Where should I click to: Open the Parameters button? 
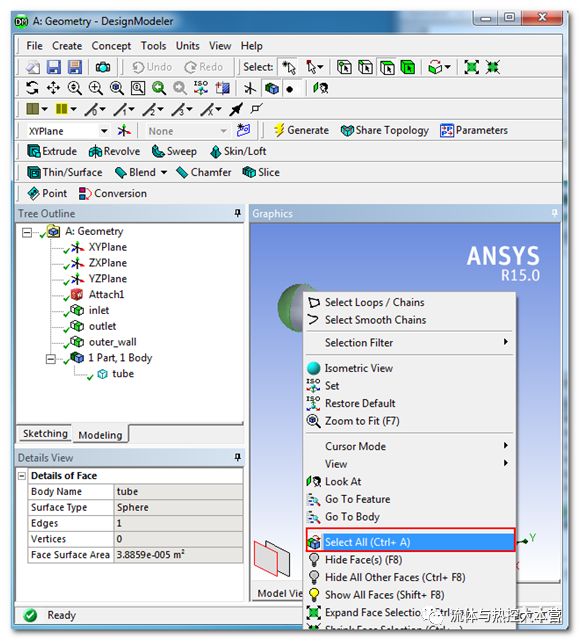(x=474, y=130)
